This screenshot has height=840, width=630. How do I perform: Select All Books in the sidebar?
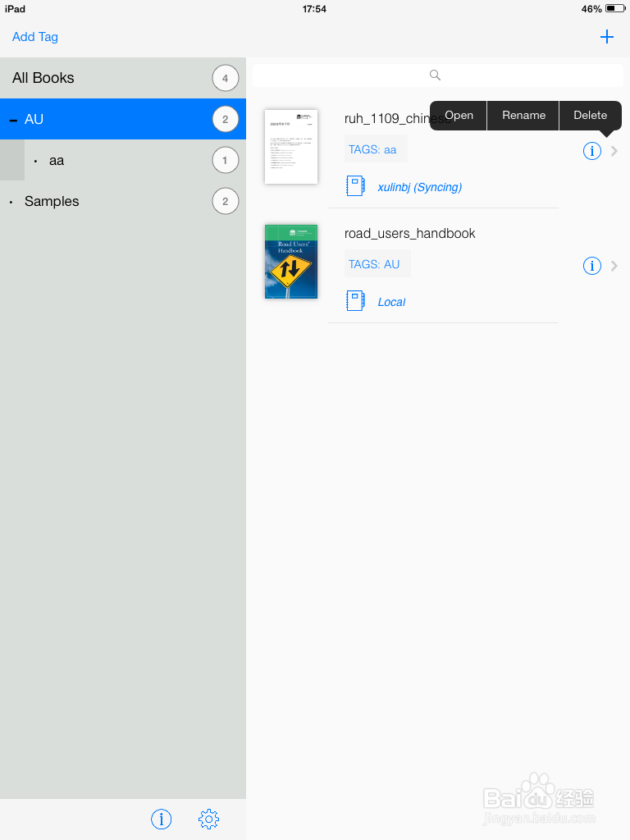123,78
